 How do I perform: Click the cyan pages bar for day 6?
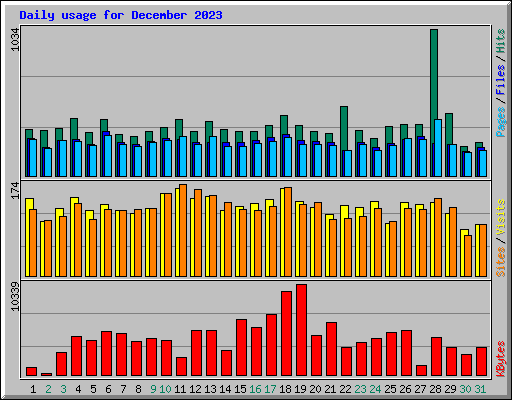pyautogui.click(x=108, y=156)
